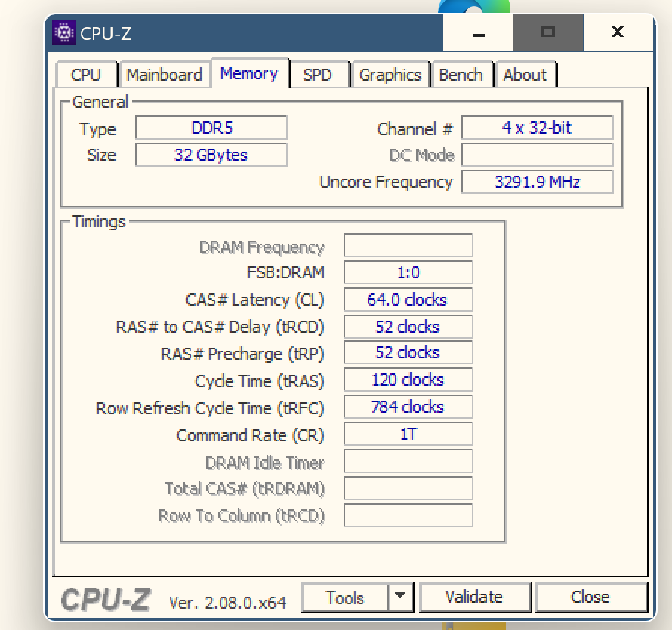Go to the Graphics tab

(390, 75)
